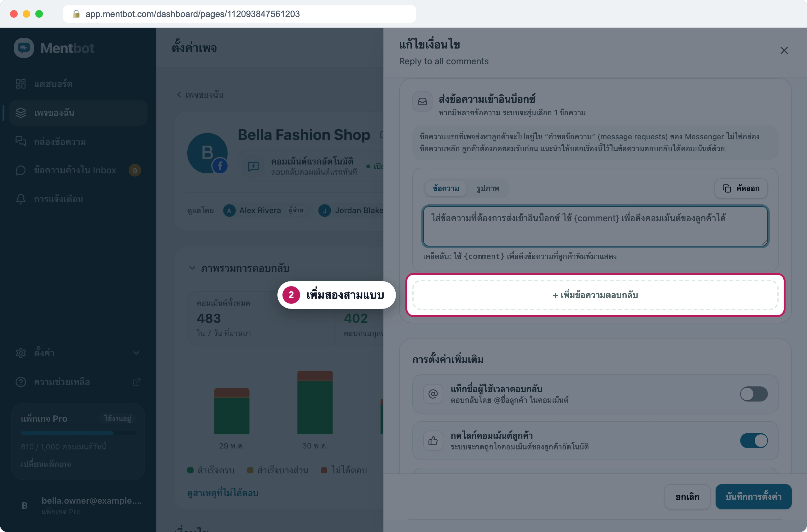Click the bella.owner@example account row
This screenshot has height=532, width=807.
(x=78, y=506)
